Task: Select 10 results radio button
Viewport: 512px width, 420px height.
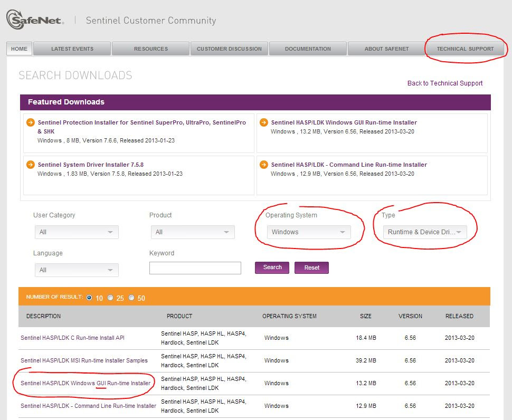Action: 89,298
